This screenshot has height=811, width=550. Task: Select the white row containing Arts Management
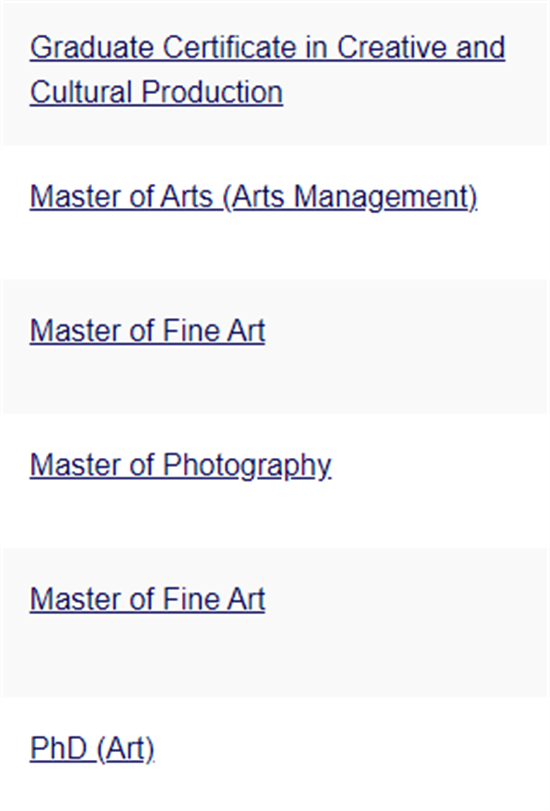pos(275,213)
